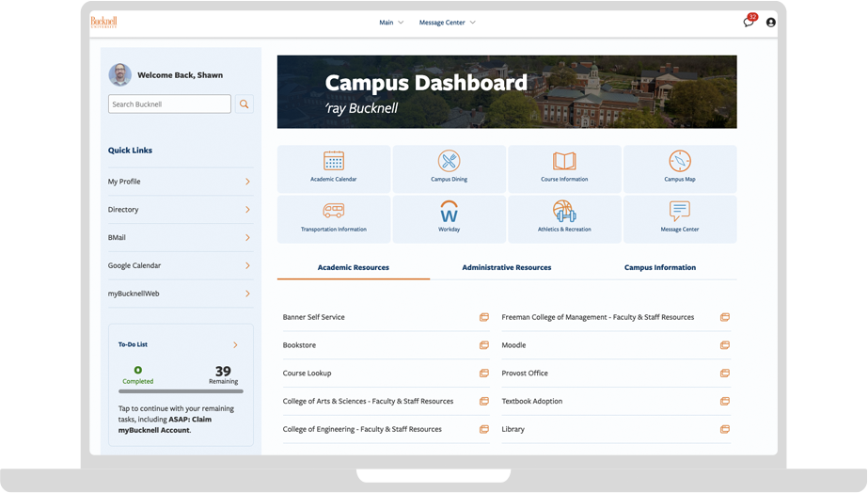Viewport: 868px width, 493px height.
Task: Open the Banner Self Service link
Action: click(x=314, y=317)
